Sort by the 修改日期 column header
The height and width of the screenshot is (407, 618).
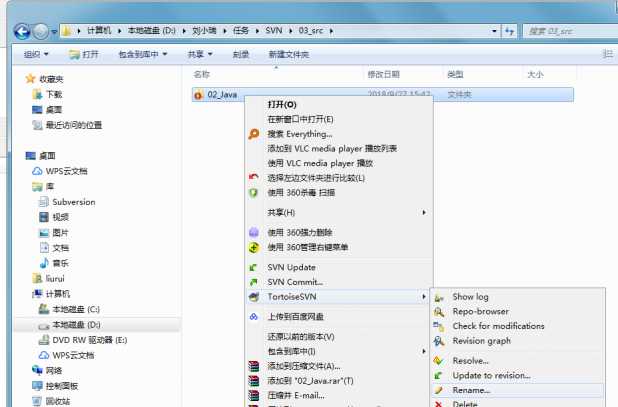pyautogui.click(x=383, y=74)
